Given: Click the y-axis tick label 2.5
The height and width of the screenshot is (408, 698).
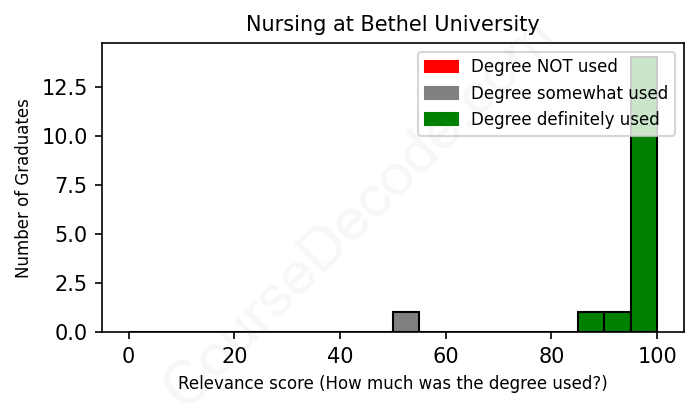Looking at the screenshot, I should click(x=73, y=283).
